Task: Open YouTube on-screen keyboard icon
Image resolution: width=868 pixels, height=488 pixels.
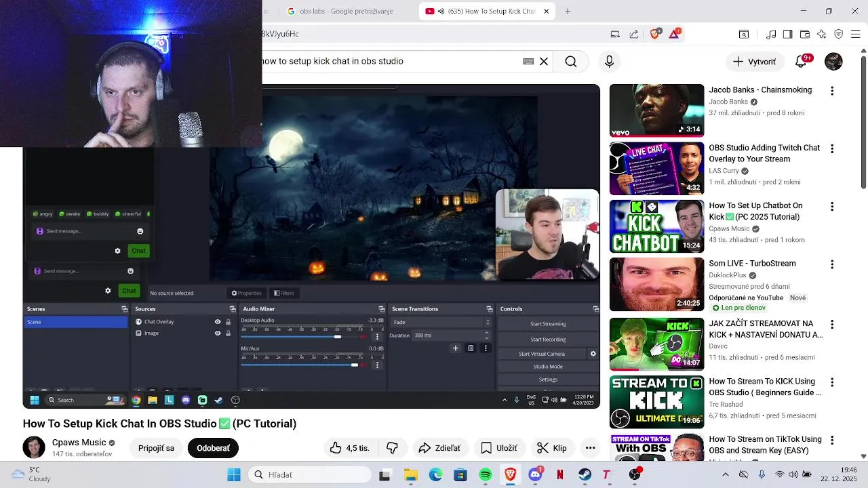Action: click(x=528, y=61)
